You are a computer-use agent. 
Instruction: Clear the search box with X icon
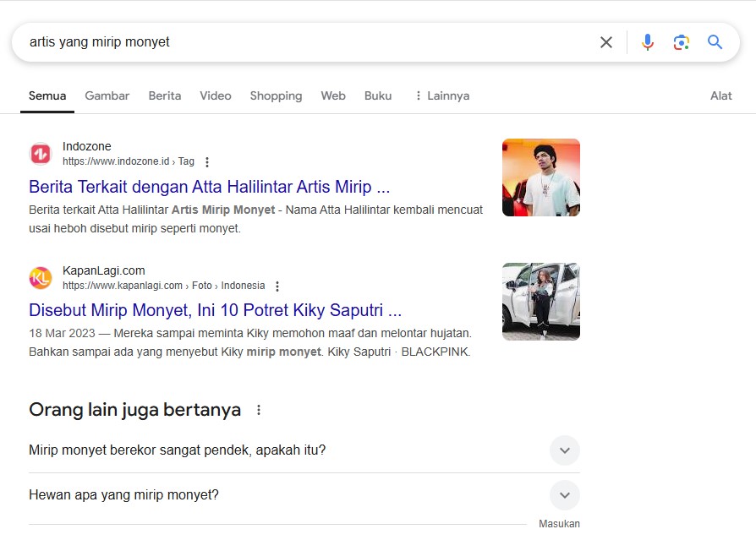[606, 42]
